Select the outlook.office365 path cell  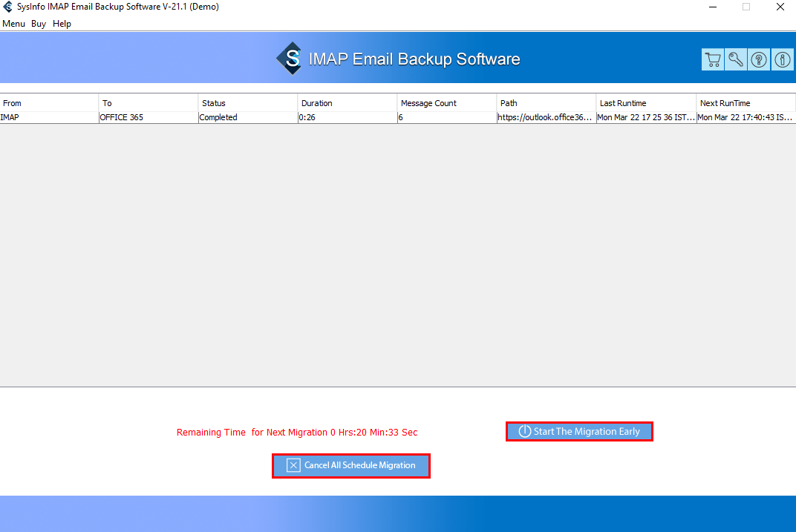pyautogui.click(x=547, y=117)
